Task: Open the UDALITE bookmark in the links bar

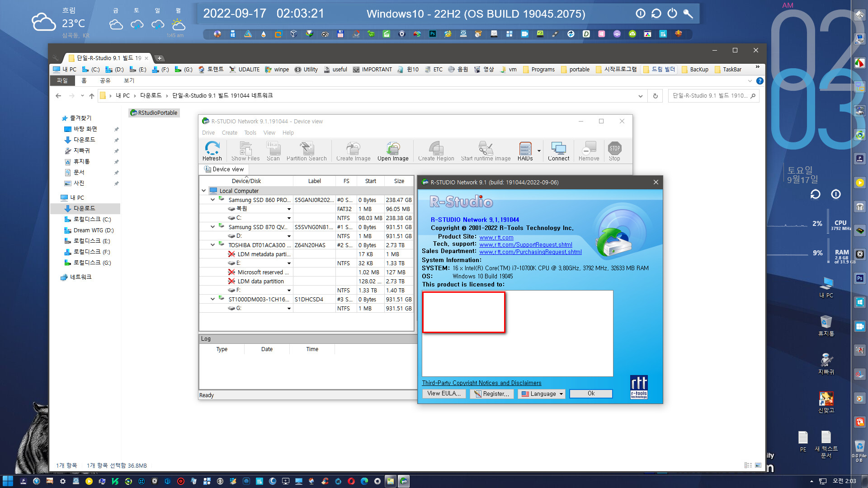Action: [x=245, y=70]
